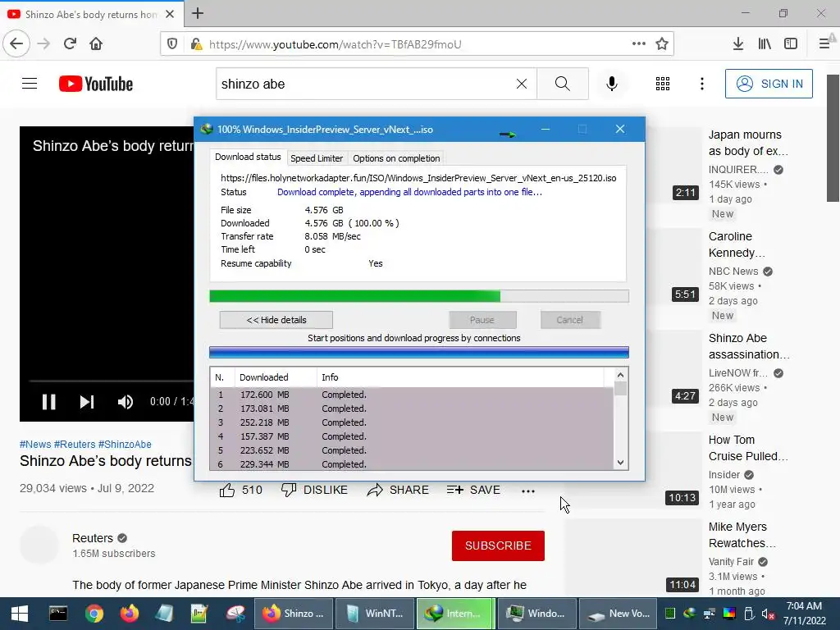Mute the video volume

pos(126,402)
